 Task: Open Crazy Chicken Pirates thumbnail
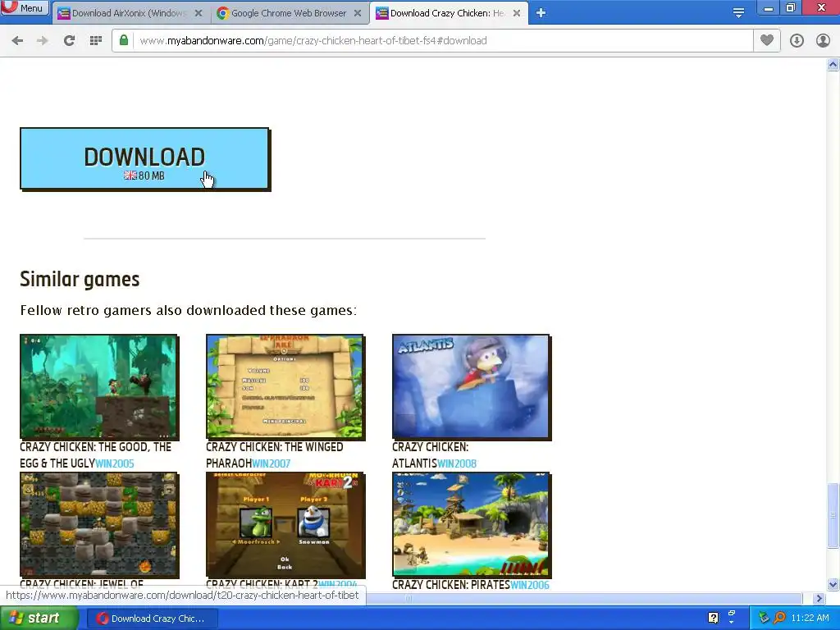(471, 524)
